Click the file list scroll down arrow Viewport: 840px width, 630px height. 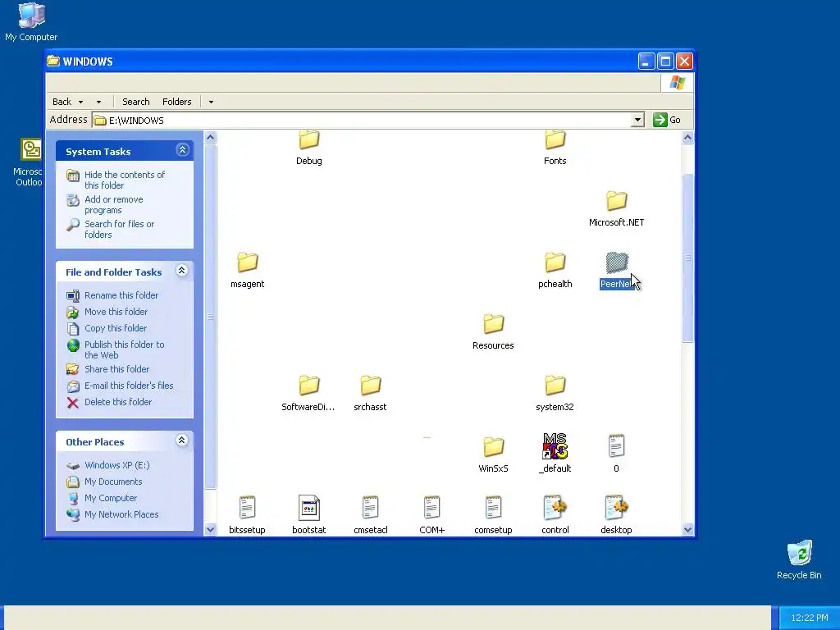coord(688,530)
